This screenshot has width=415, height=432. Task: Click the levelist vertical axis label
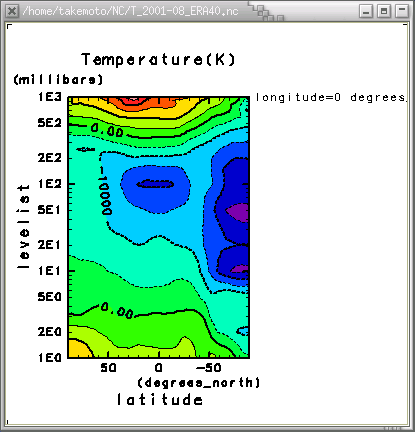tap(23, 226)
